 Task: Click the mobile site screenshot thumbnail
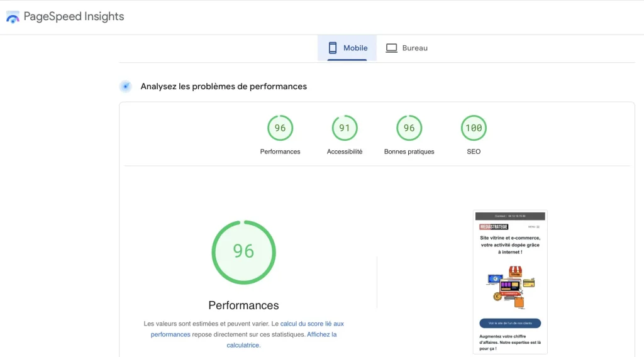click(510, 282)
